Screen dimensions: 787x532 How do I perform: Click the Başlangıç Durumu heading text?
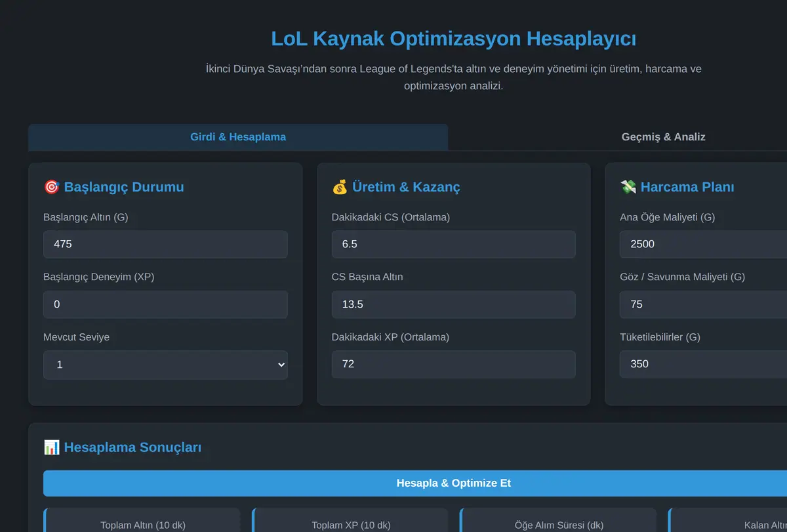pos(124,187)
